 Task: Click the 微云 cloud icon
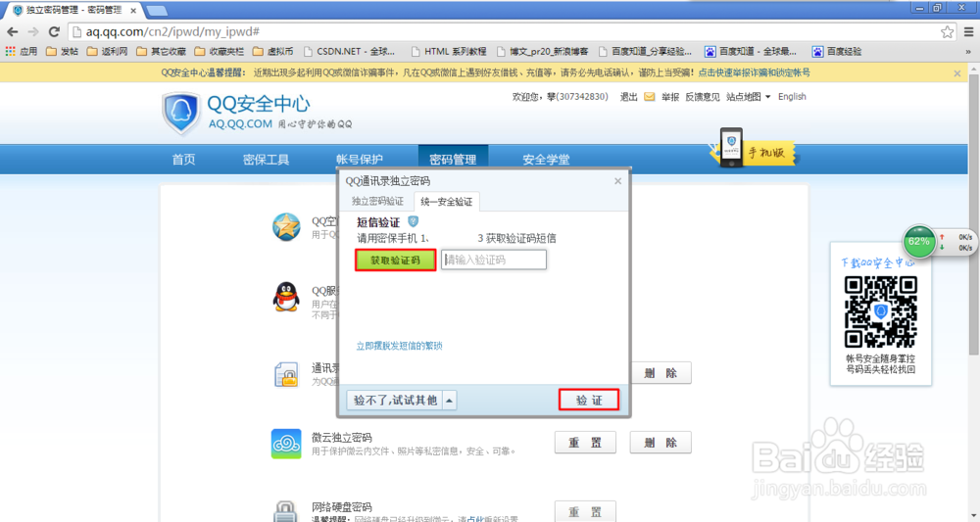(286, 444)
